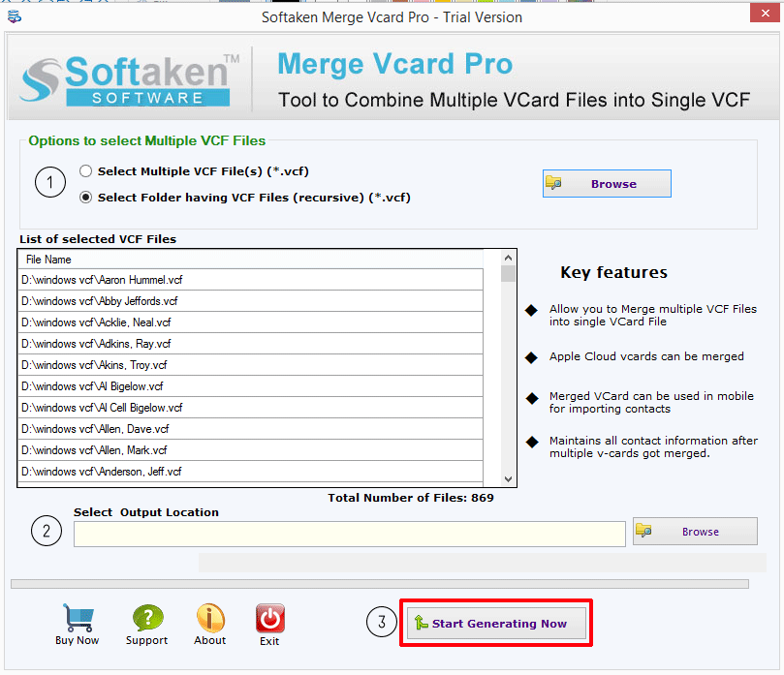Screen dimensions: 784x675
Task: Click the file list scroll up arrow
Action: coord(508,258)
